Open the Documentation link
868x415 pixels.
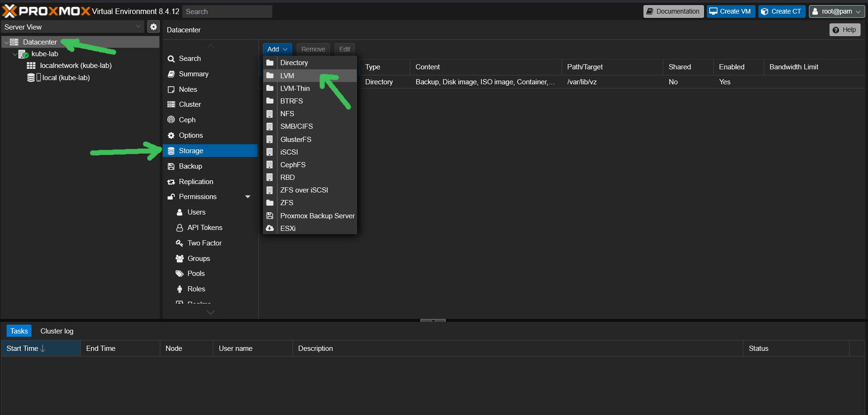click(673, 11)
